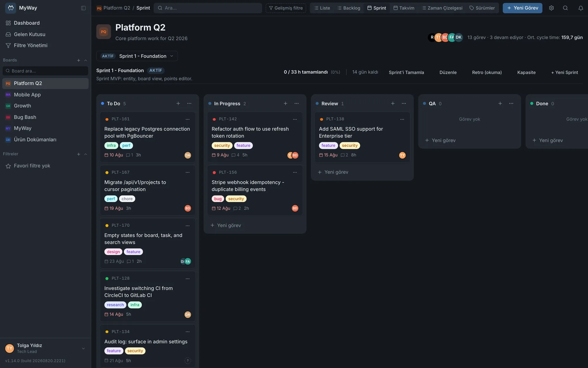Focus the Ara search field
588x368 pixels.
[x=208, y=8]
